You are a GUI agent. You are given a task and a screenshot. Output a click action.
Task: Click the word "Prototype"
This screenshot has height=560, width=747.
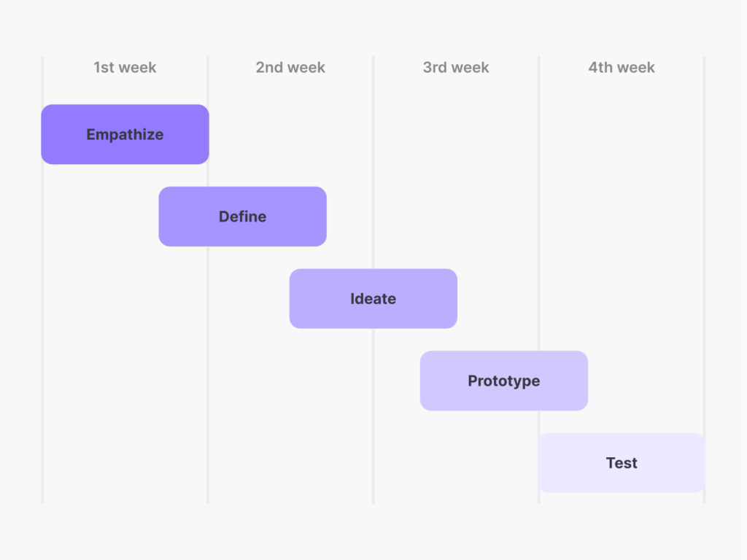coord(503,381)
